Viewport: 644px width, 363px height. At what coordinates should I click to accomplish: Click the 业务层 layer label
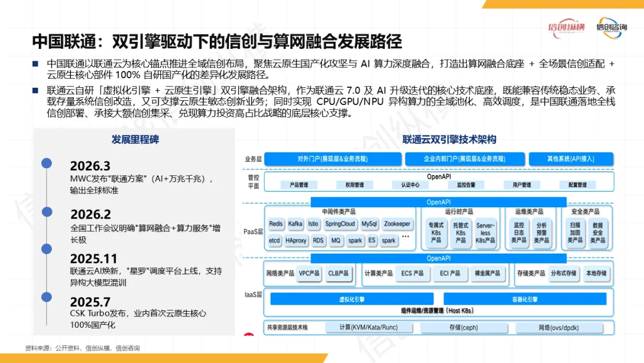[x=253, y=159]
